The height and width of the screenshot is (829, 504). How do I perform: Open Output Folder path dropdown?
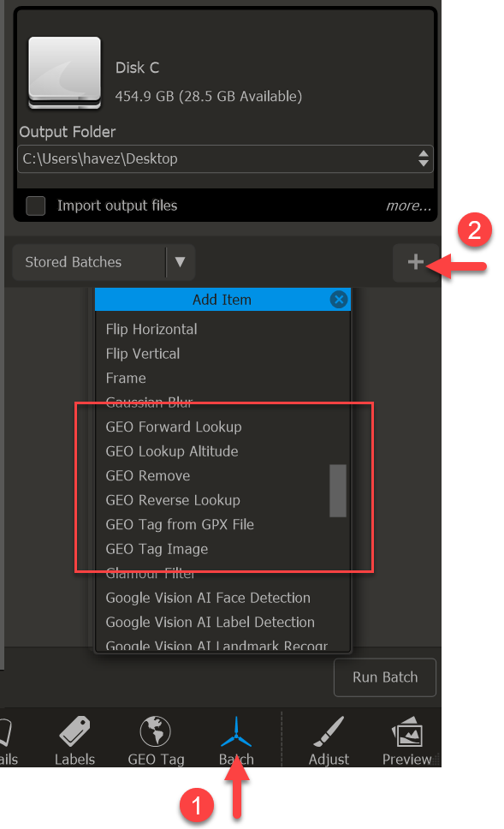[x=424, y=158]
